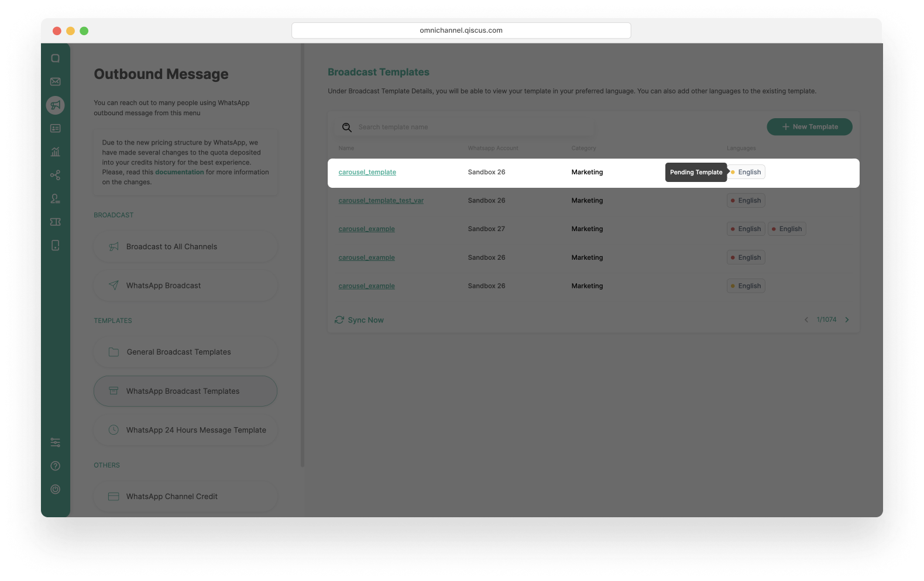924x581 pixels.
Task: Open the analytics chart sidebar icon
Action: (x=55, y=152)
